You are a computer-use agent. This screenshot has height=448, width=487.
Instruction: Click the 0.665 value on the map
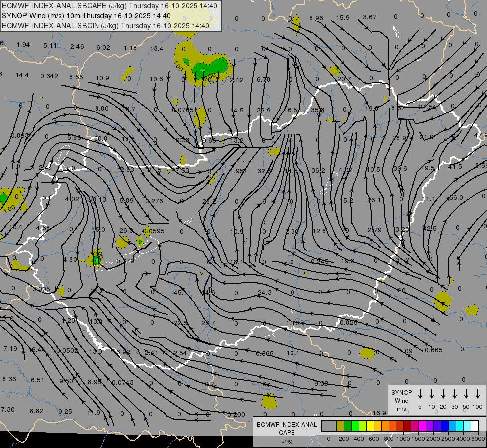pos(434,350)
